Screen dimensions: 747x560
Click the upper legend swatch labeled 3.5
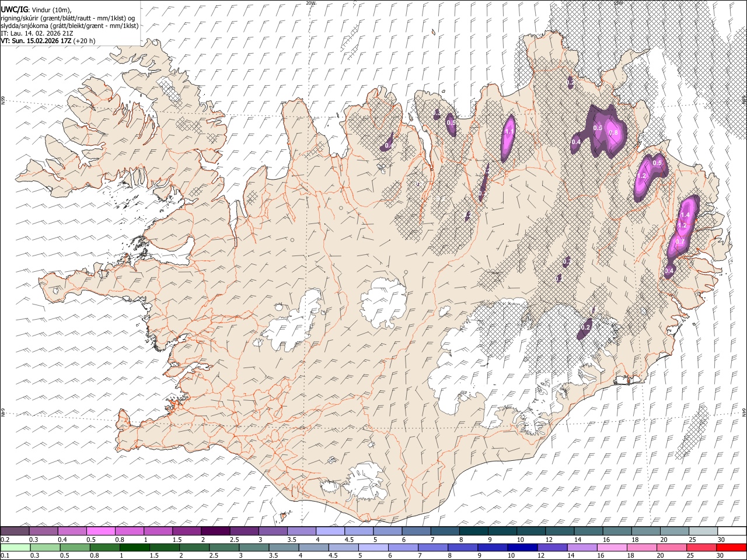click(301, 531)
